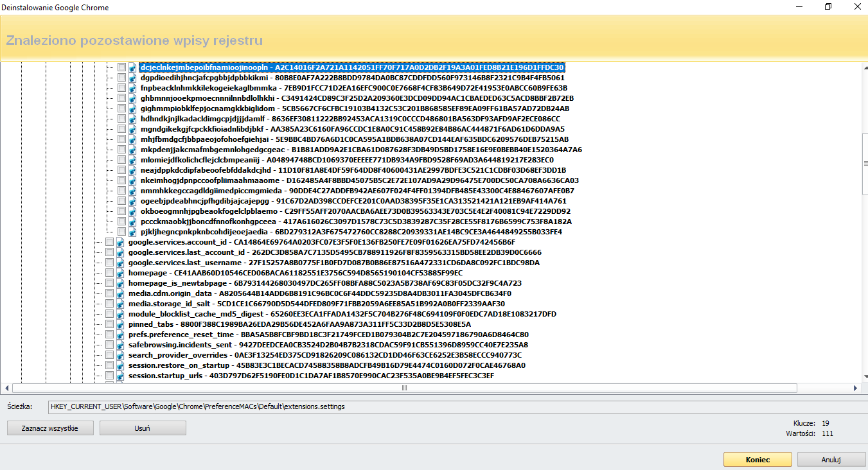This screenshot has width=868, height=470.
Task: Check the prefs.preference_reset_time checkbox
Action: click(109, 335)
